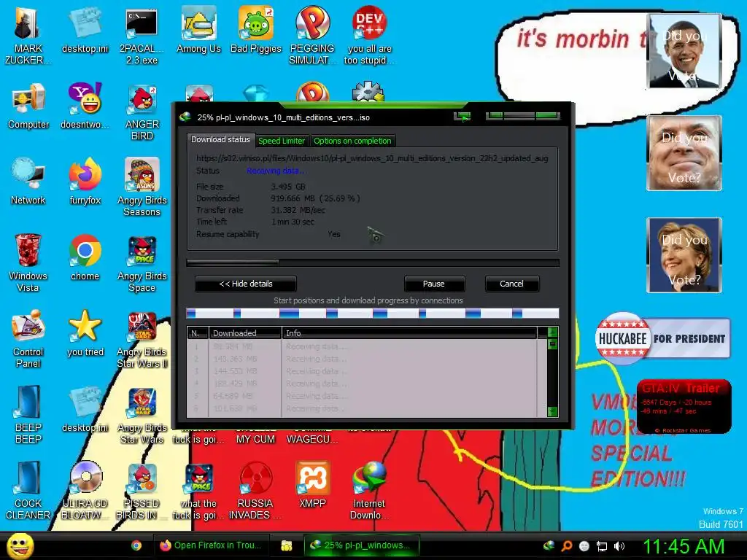Select the Yahoo 'doesntwo...' shortcut
747x560 pixels.
85,106
